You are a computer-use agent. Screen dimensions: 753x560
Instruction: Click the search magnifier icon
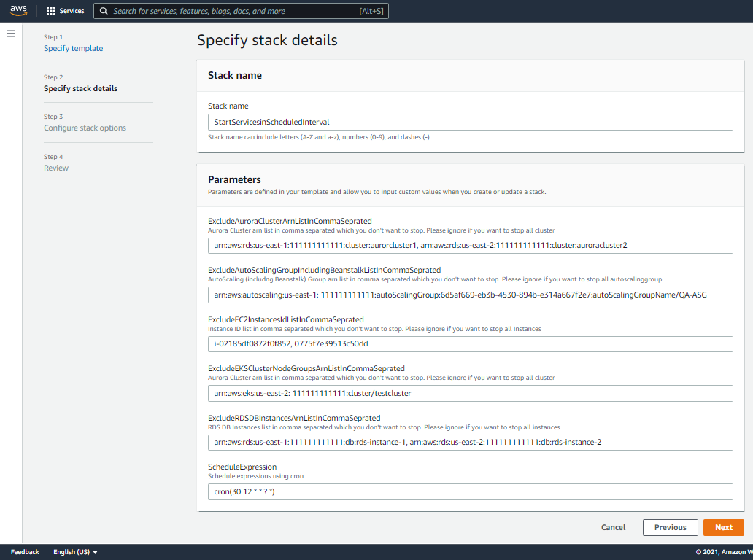pyautogui.click(x=104, y=11)
